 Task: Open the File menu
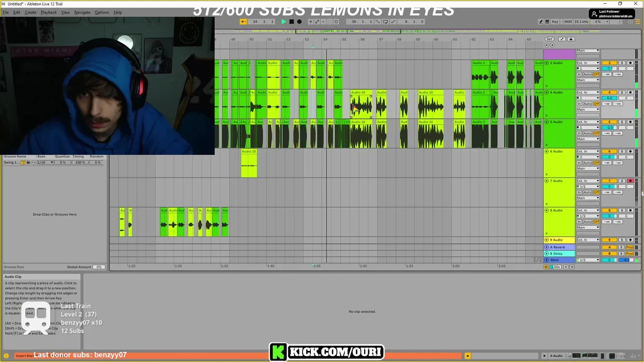pos(6,12)
